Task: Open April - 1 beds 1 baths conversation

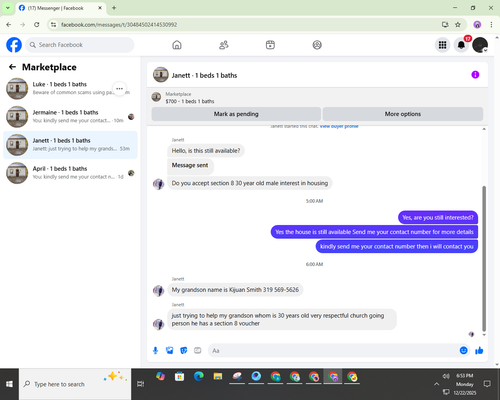Action: (x=70, y=173)
